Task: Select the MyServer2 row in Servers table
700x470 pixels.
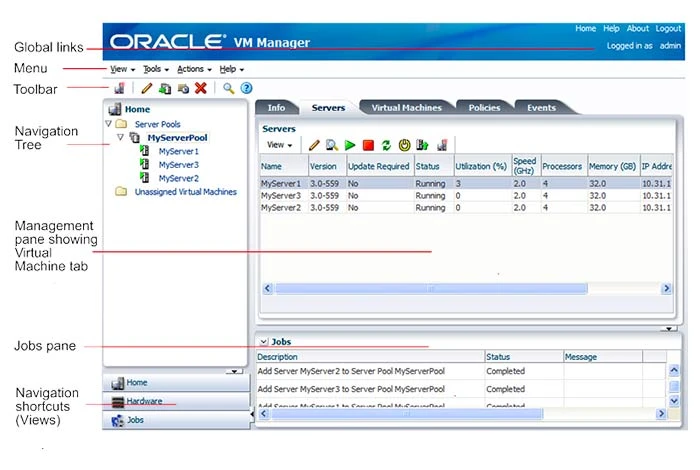Action: (x=466, y=208)
